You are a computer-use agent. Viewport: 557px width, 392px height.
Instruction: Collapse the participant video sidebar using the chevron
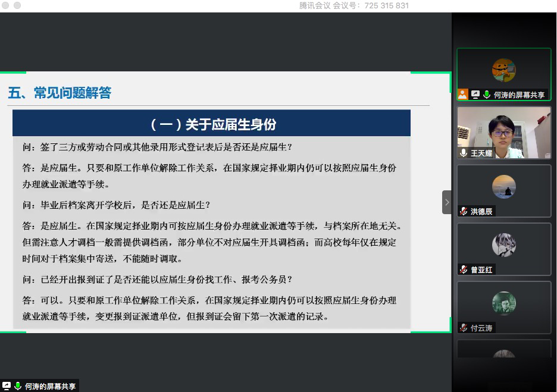click(446, 202)
